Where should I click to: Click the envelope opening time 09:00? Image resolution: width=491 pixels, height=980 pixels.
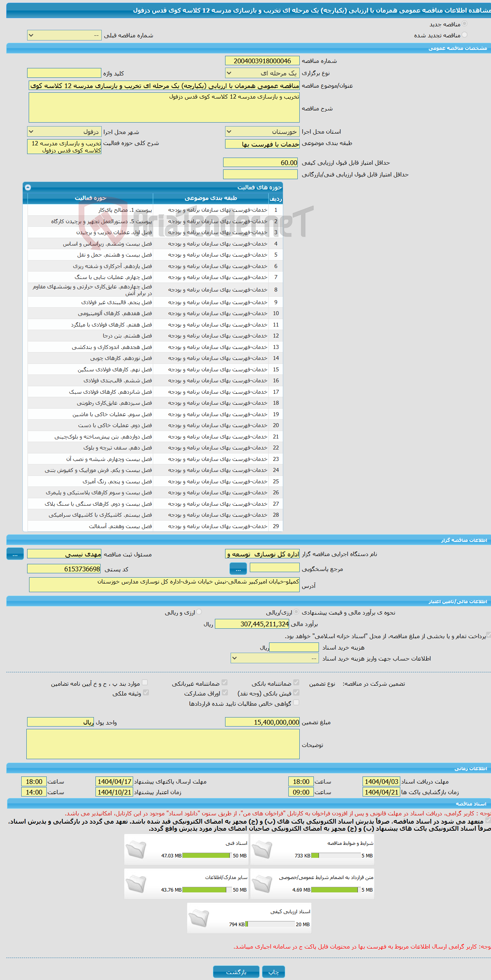coord(301,792)
